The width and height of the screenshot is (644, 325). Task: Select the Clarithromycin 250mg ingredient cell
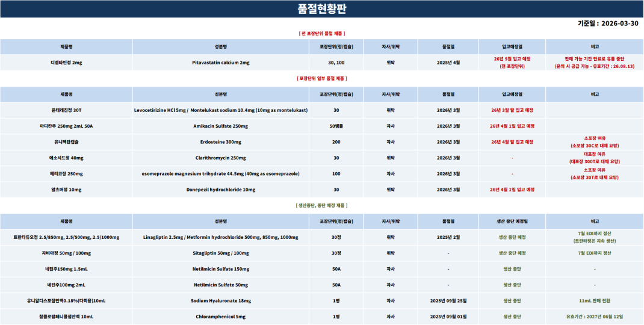tap(220, 158)
